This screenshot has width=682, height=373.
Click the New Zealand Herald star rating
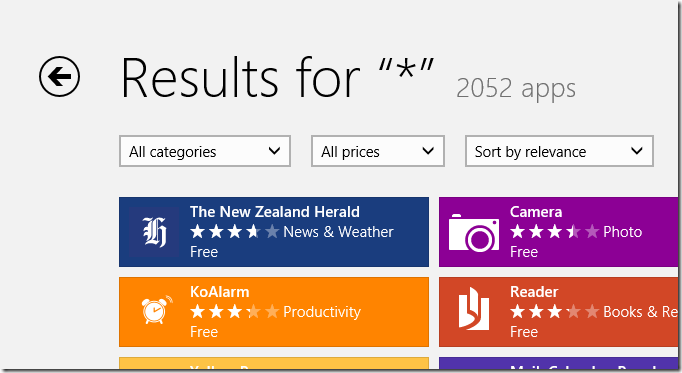[235, 232]
